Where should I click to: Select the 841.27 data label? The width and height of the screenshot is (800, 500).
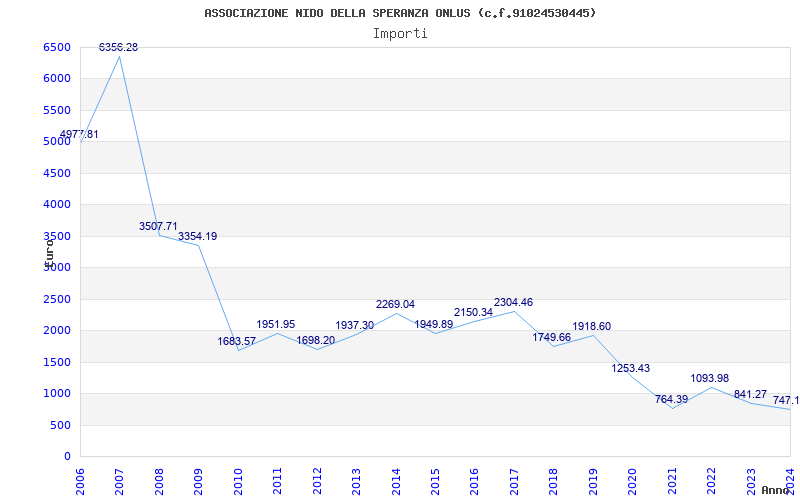(751, 394)
